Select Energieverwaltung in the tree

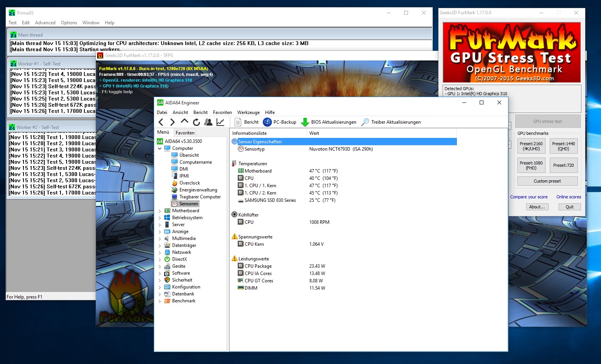(x=198, y=190)
